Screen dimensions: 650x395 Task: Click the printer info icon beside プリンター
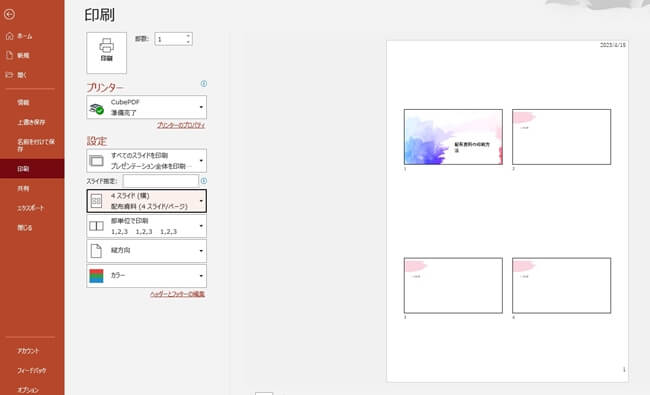point(204,84)
